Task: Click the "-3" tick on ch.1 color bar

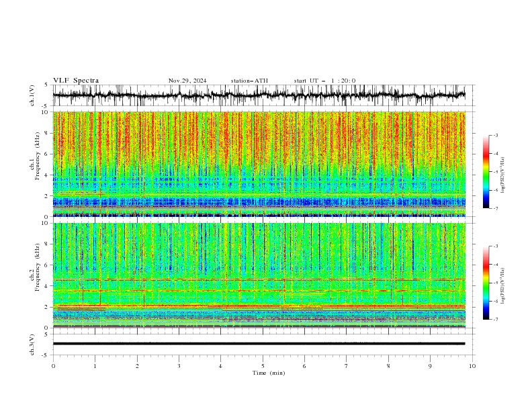Action: coord(495,135)
